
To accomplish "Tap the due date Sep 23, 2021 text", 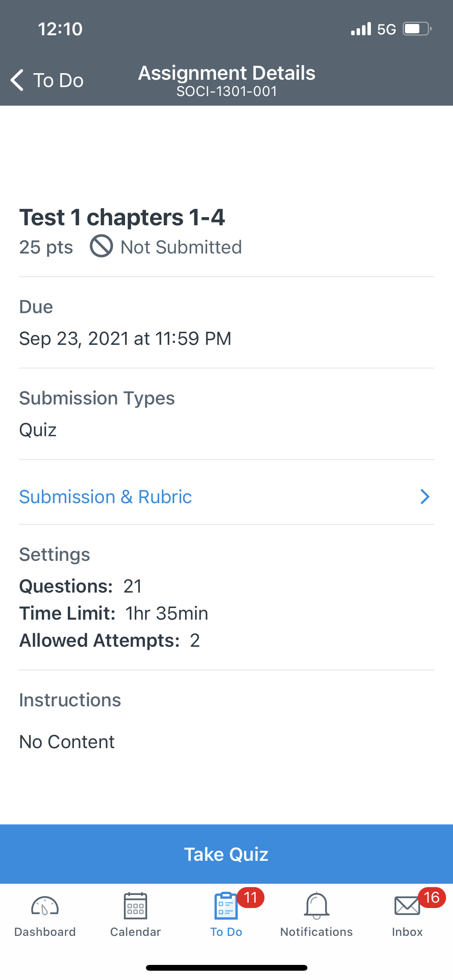I will 125,339.
